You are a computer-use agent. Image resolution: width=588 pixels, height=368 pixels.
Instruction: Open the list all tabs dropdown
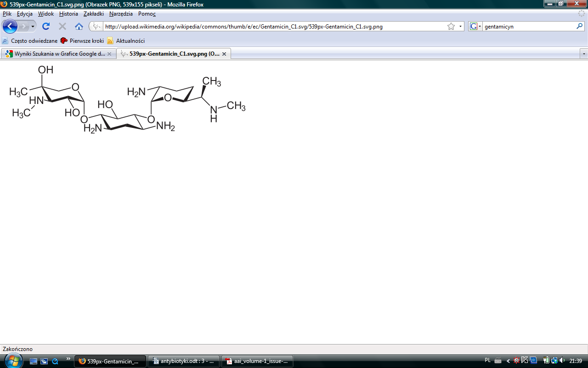[x=584, y=54]
